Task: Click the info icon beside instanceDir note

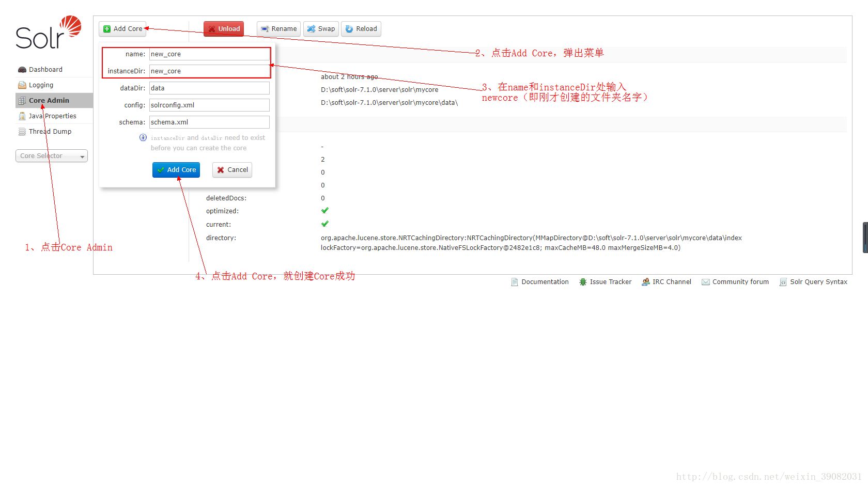Action: [143, 137]
